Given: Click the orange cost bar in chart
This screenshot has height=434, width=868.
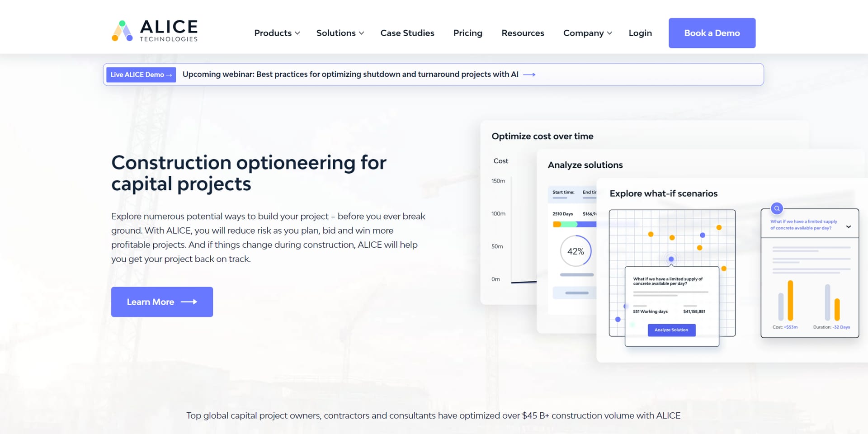Looking at the screenshot, I should (790, 300).
